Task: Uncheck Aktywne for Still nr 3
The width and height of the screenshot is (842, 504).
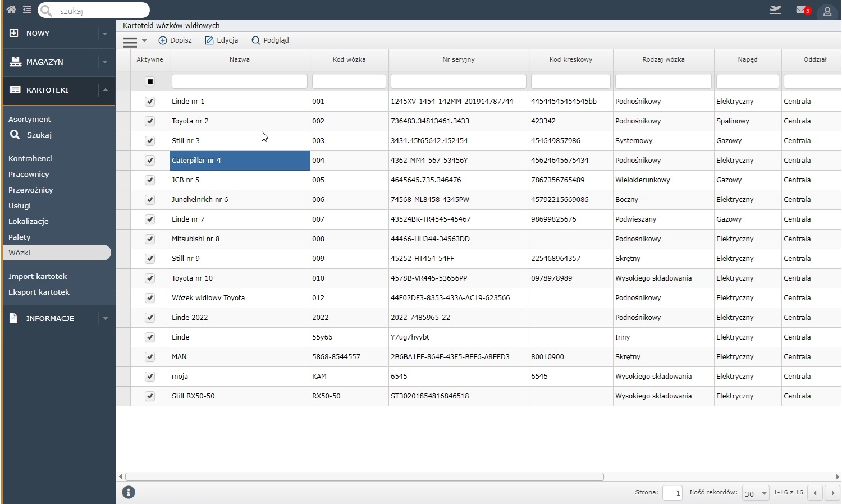Action: 150,141
